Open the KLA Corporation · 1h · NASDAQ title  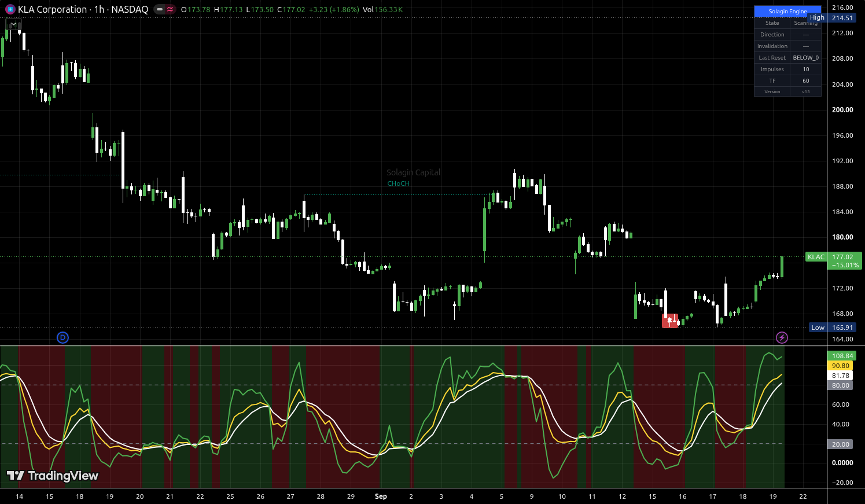pos(83,9)
